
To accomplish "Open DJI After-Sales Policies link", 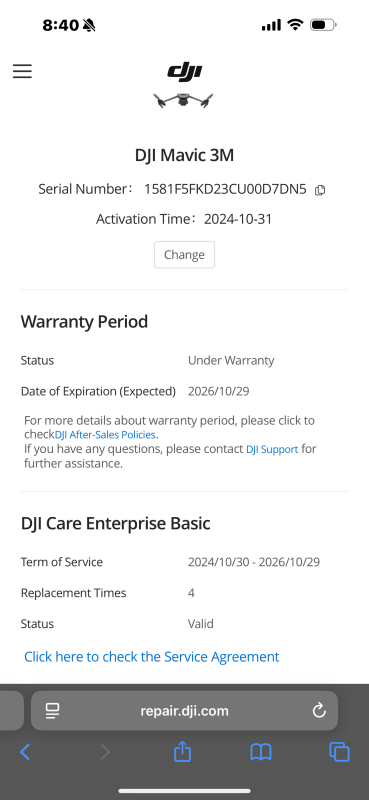I will (105, 435).
